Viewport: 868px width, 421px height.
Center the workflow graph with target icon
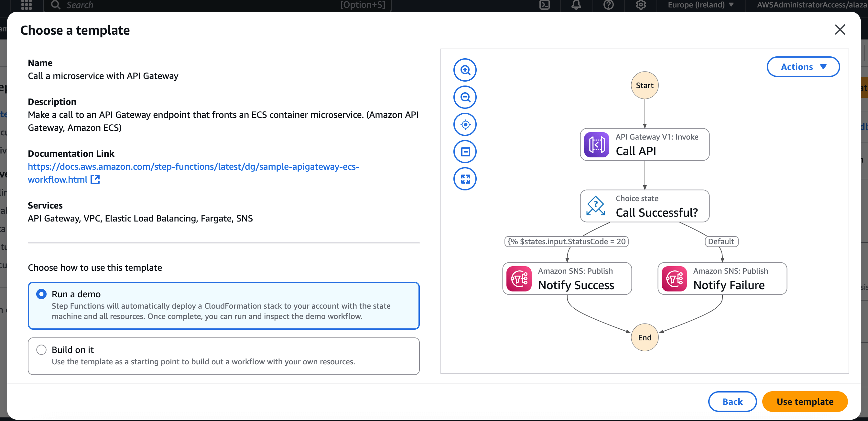tap(465, 125)
